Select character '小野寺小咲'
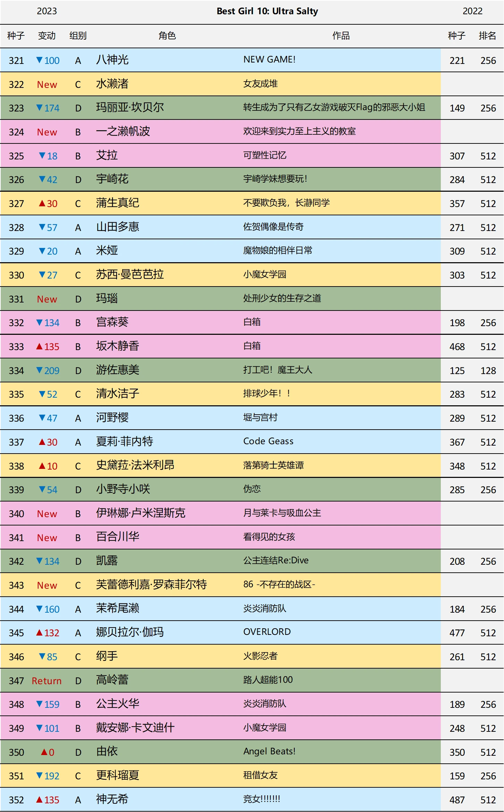The width and height of the screenshot is (504, 812). pos(123,489)
